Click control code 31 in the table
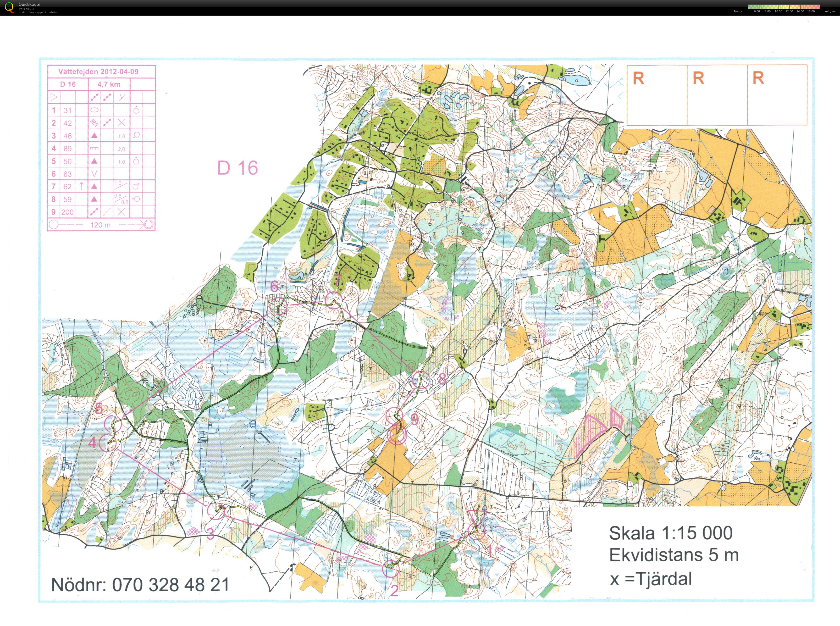The height and width of the screenshot is (626, 840). tap(67, 110)
